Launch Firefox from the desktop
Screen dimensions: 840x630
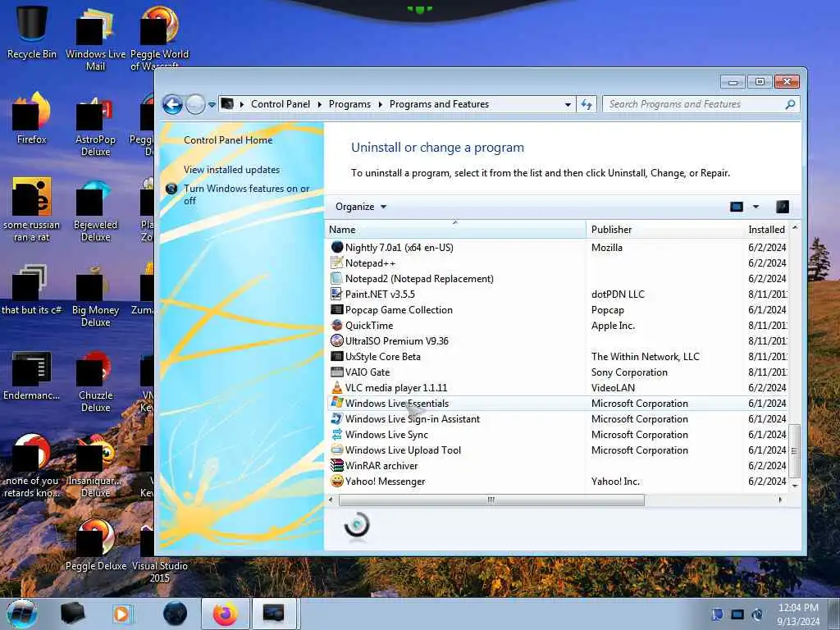[x=32, y=119]
